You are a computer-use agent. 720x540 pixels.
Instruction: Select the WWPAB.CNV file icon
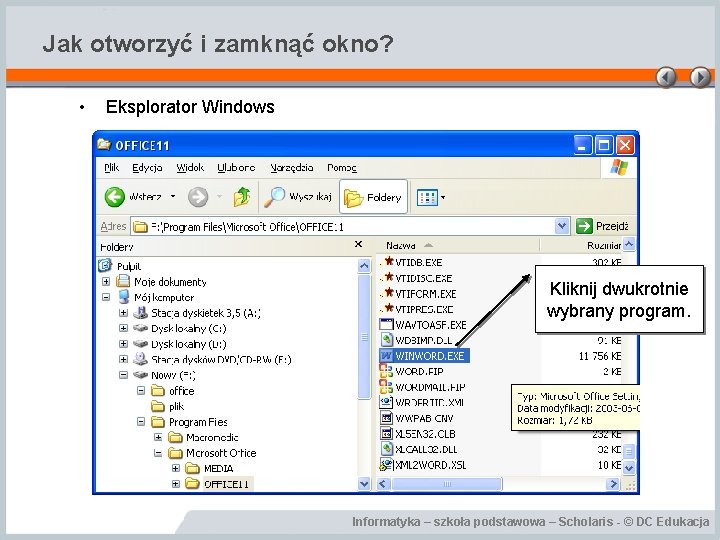coord(386,418)
